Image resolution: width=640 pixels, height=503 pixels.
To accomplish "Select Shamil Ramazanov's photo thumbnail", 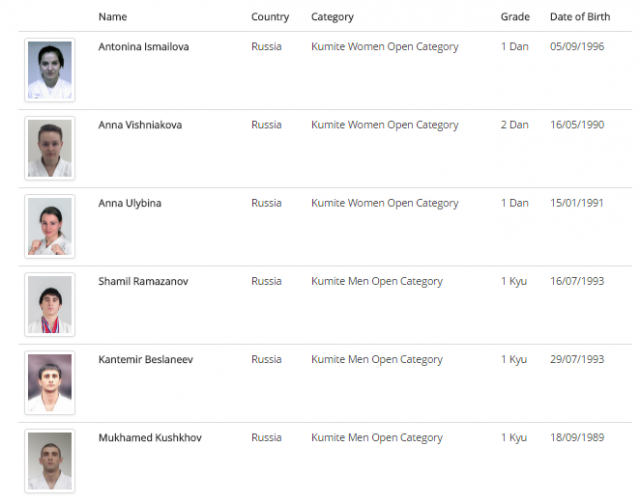I will click(49, 304).
